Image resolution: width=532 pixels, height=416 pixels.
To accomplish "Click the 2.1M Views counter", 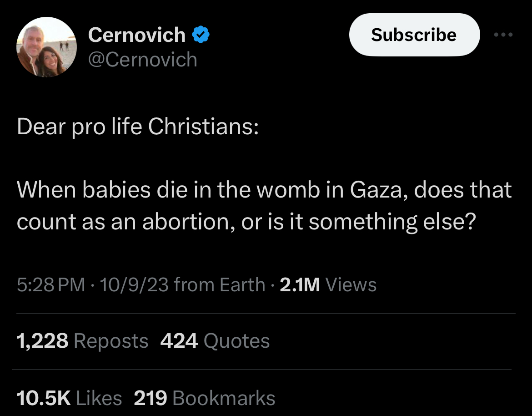I will [x=328, y=284].
